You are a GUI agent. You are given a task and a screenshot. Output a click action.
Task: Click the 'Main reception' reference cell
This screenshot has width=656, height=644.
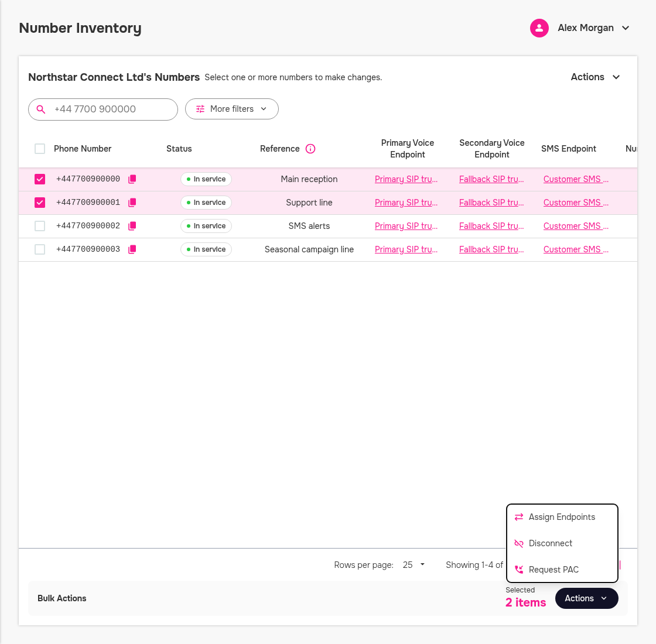(309, 179)
